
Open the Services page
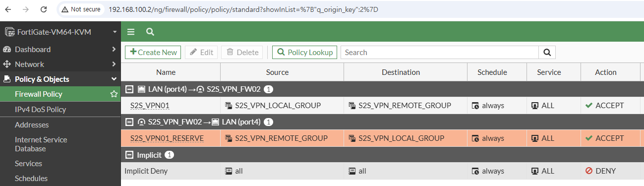[x=28, y=164]
